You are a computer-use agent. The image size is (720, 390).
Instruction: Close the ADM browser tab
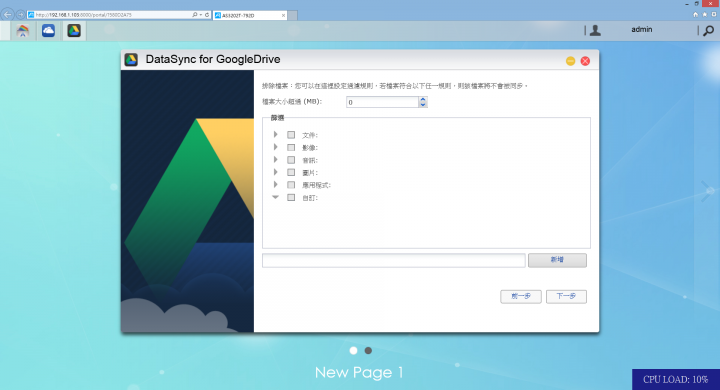click(x=283, y=16)
